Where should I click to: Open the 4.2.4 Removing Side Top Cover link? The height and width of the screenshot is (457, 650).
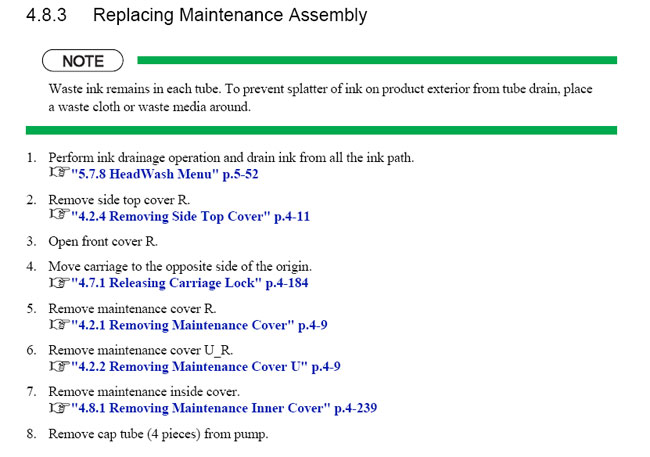coord(190,216)
